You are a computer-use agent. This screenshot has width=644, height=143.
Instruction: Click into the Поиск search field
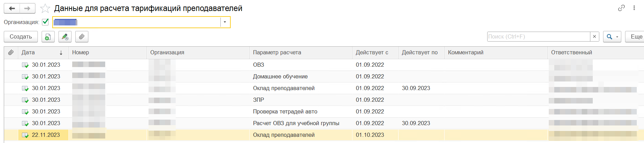(538, 37)
